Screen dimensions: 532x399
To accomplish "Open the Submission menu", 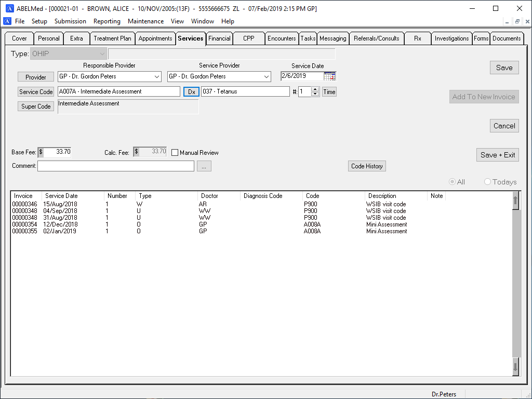I will 70,21.
